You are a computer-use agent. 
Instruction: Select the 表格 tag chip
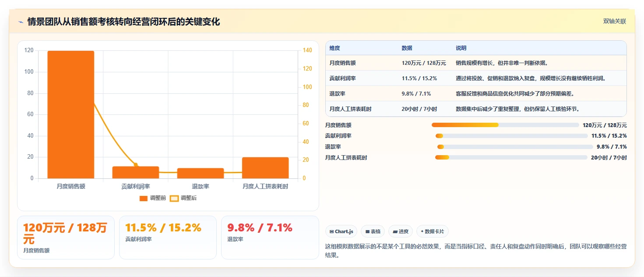pos(373,231)
